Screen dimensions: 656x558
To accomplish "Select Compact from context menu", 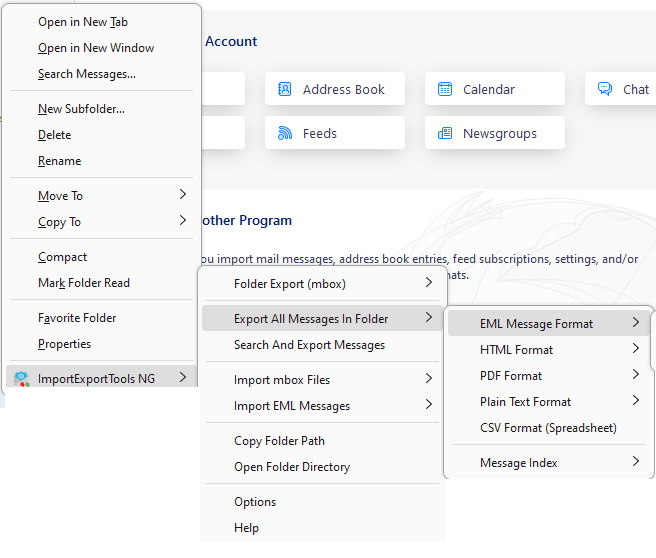I will (102, 257).
